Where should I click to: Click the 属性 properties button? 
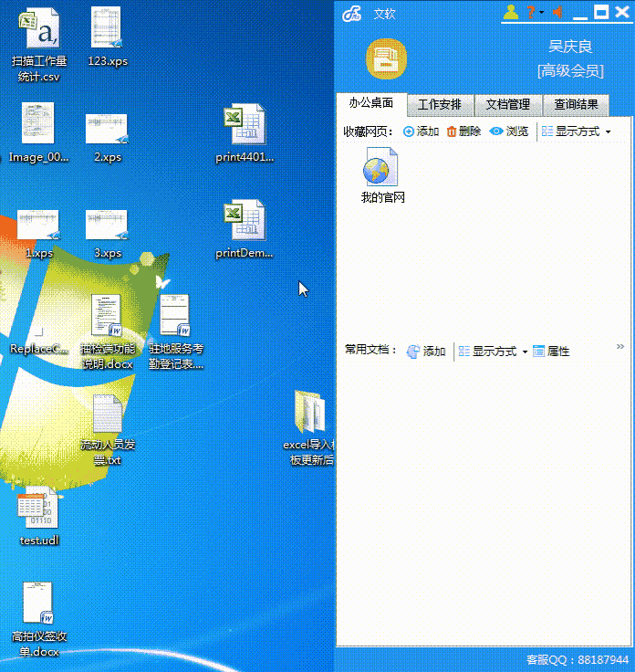[551, 352]
